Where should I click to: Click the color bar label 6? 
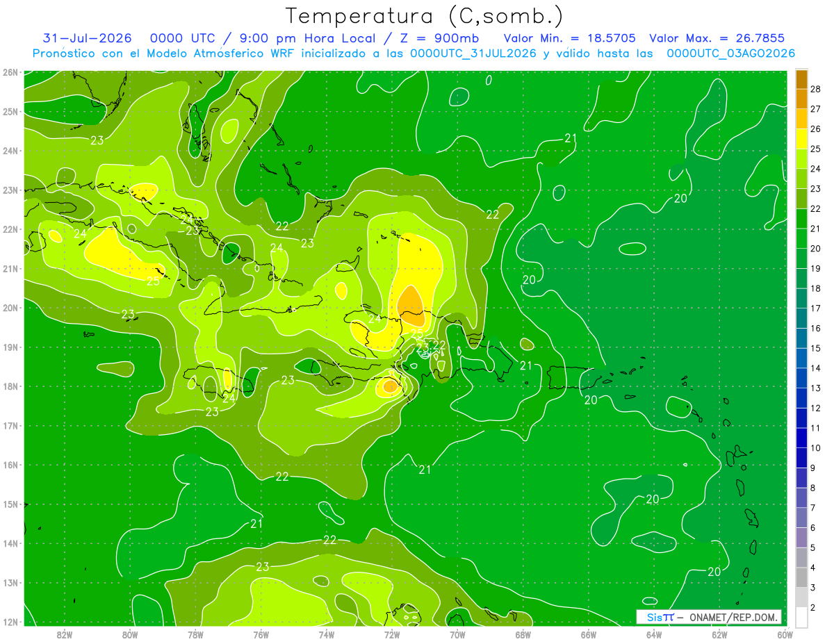pyautogui.click(x=812, y=528)
